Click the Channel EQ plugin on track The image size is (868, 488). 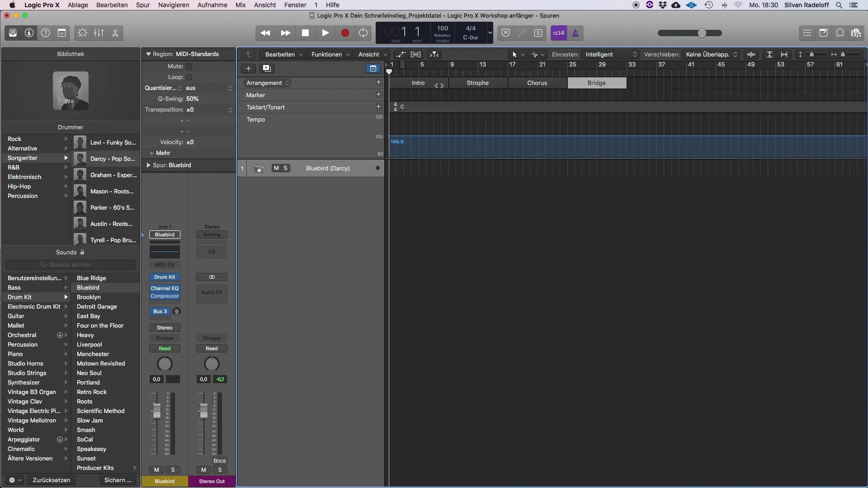click(165, 288)
